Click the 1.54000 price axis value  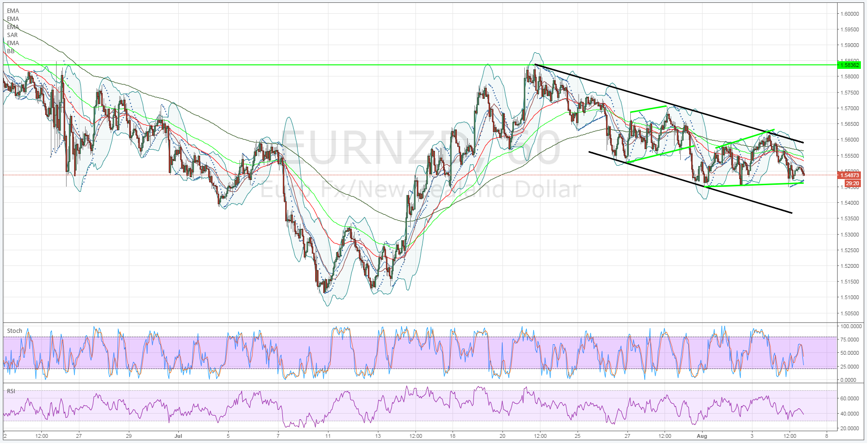[850, 203]
